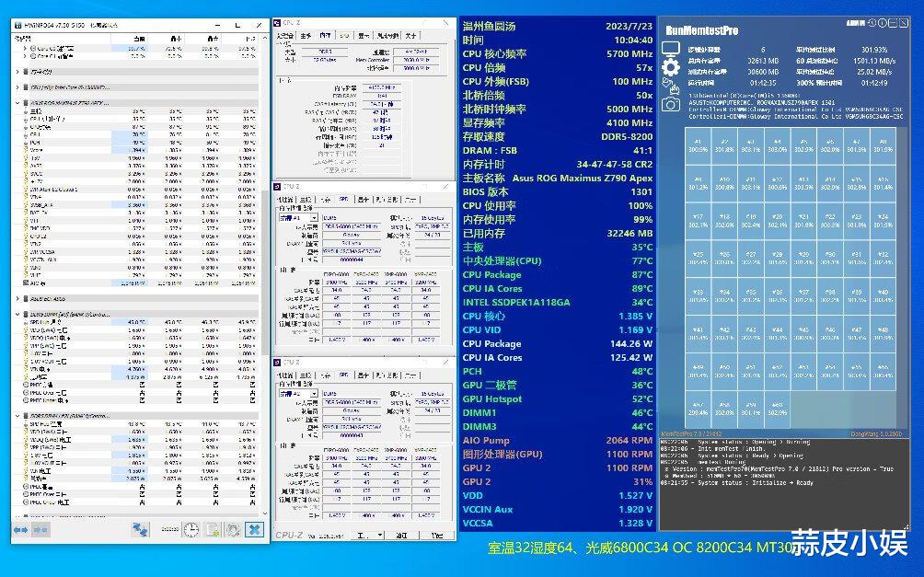Click middle CPU-Z window title icon

point(277,186)
